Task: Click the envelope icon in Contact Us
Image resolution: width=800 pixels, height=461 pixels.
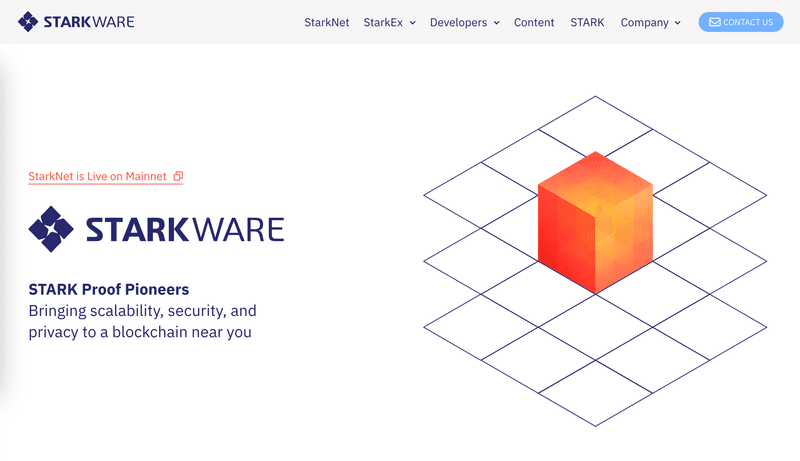Action: (x=715, y=22)
